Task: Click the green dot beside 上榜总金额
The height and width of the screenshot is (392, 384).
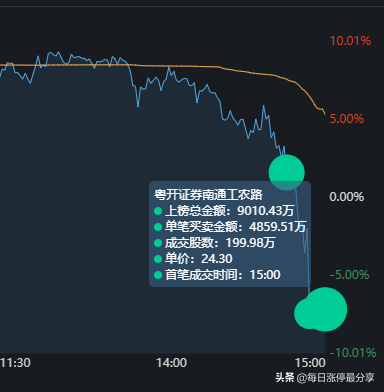Action: pyautogui.click(x=158, y=211)
